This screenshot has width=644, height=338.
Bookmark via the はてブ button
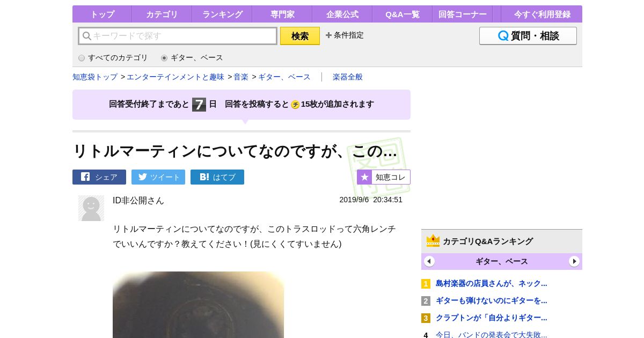pyautogui.click(x=217, y=177)
